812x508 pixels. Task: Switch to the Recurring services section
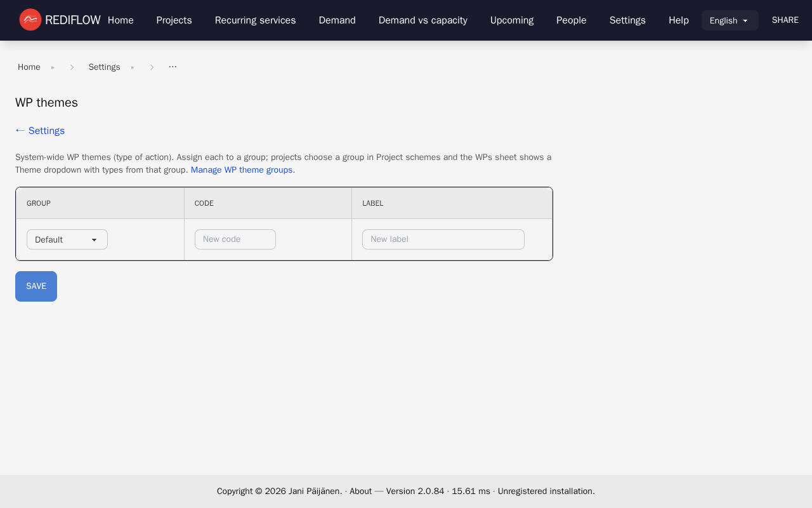click(x=255, y=20)
